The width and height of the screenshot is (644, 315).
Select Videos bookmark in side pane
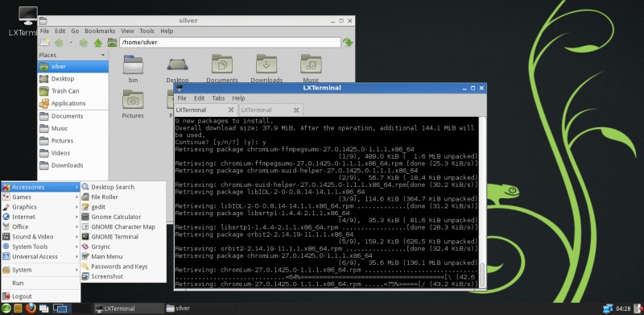coord(73,153)
